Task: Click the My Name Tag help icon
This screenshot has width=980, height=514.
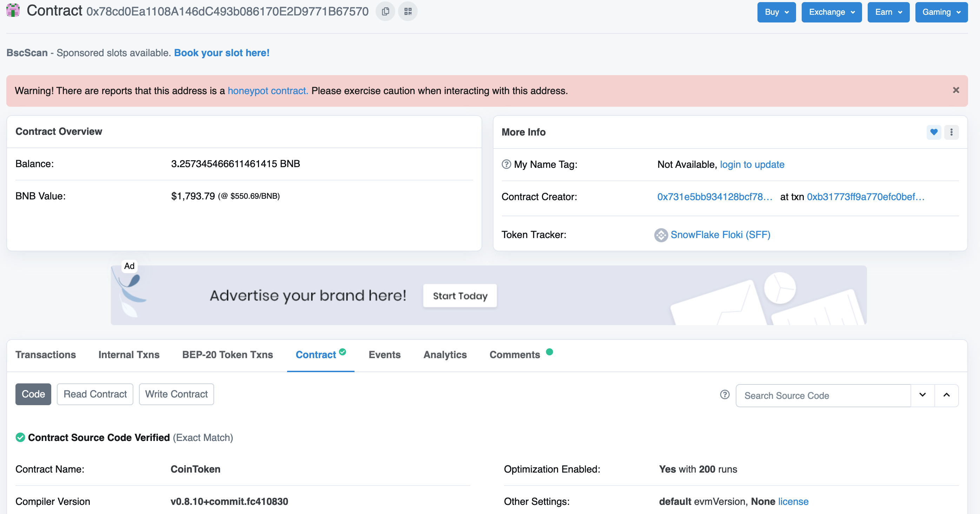Action: click(506, 164)
